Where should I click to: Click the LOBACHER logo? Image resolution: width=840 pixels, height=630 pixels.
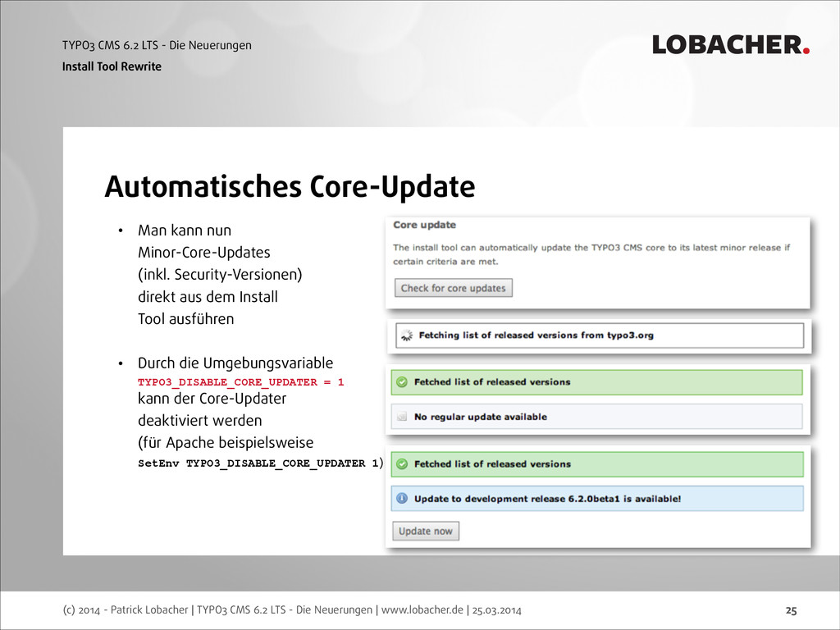731,45
